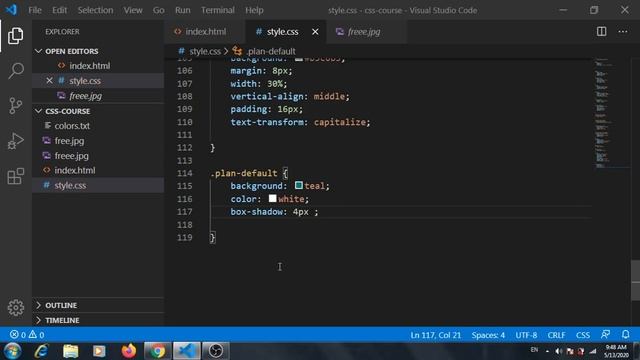Open the Go menu

tap(158, 10)
